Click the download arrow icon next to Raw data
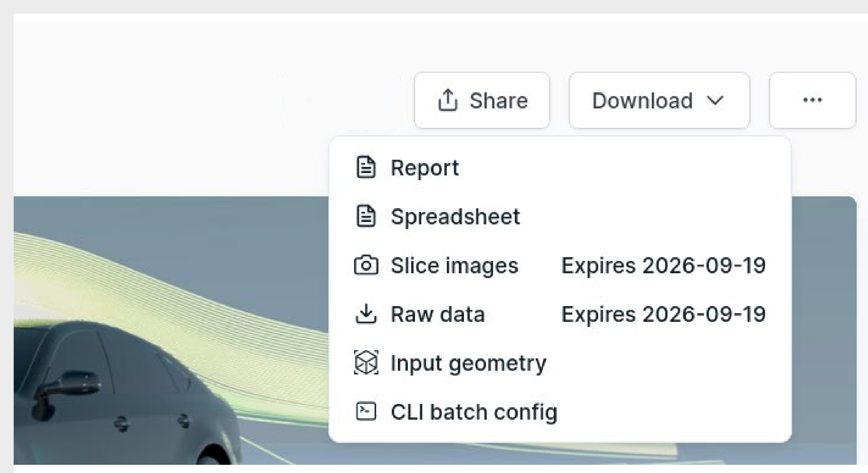 tap(366, 314)
